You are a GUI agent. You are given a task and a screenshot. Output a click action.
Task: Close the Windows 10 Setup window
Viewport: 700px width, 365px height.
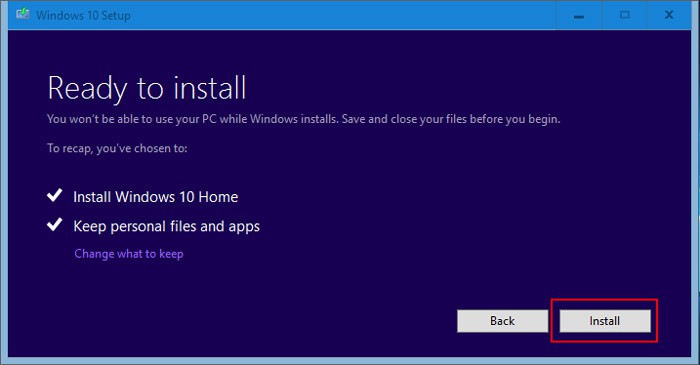pyautogui.click(x=669, y=15)
